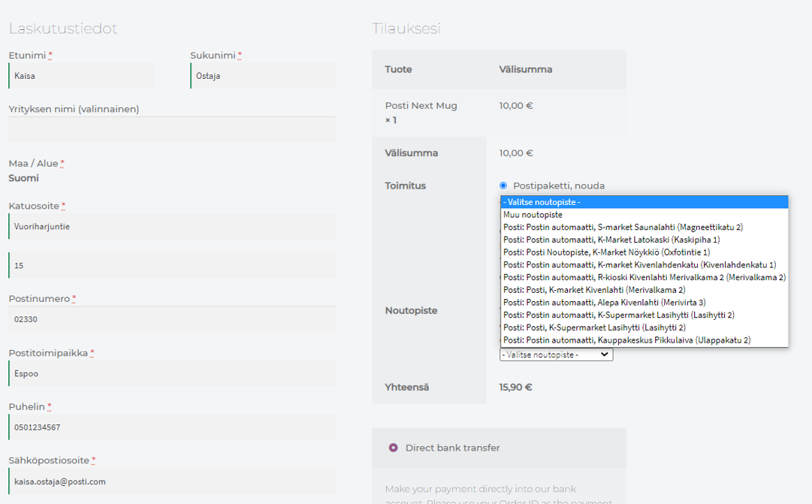The height and width of the screenshot is (504, 812).
Task: Pick 'Posti, K-Supermarket Lasihytti (Lasihytti 2)' option
Action: tap(644, 327)
